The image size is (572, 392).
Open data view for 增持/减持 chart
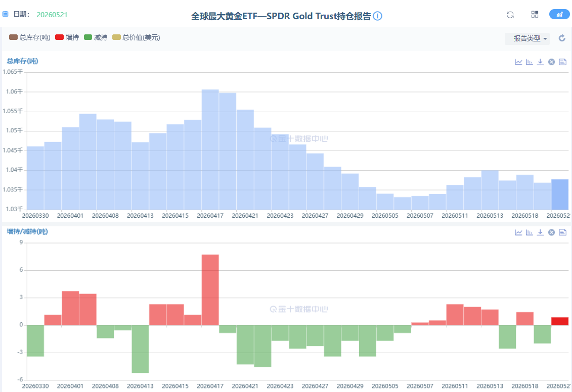click(x=562, y=232)
